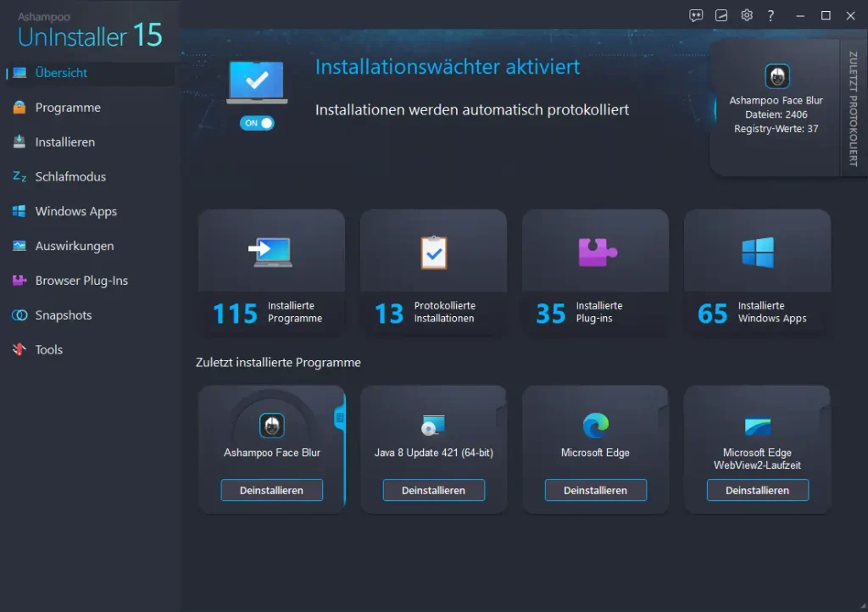Click the blue log marker on Face Blur card
Screen dimensions: 868x612
[339, 418]
